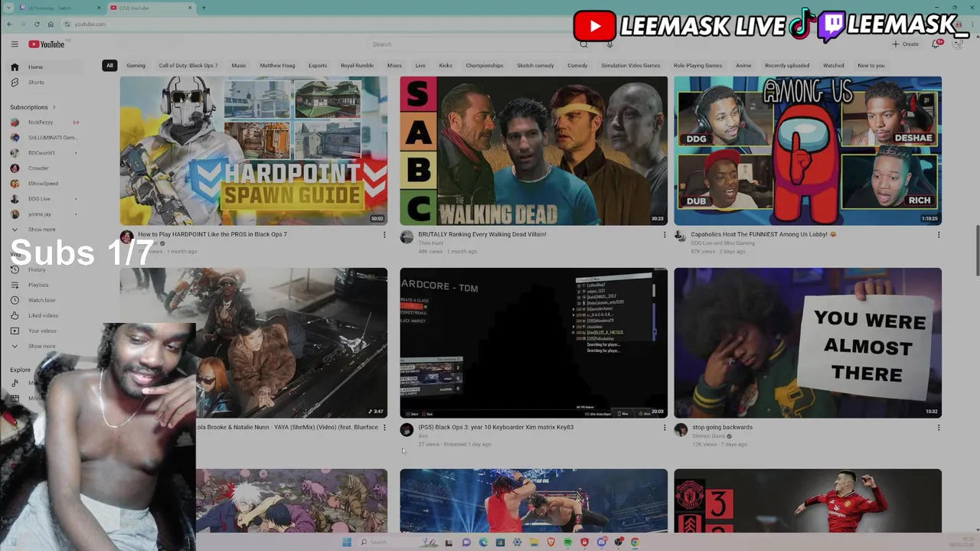The height and width of the screenshot is (551, 980).
Task: Open title 'BRUTALLY Ranking Every Walking Dead Villain!'
Action: [482, 234]
